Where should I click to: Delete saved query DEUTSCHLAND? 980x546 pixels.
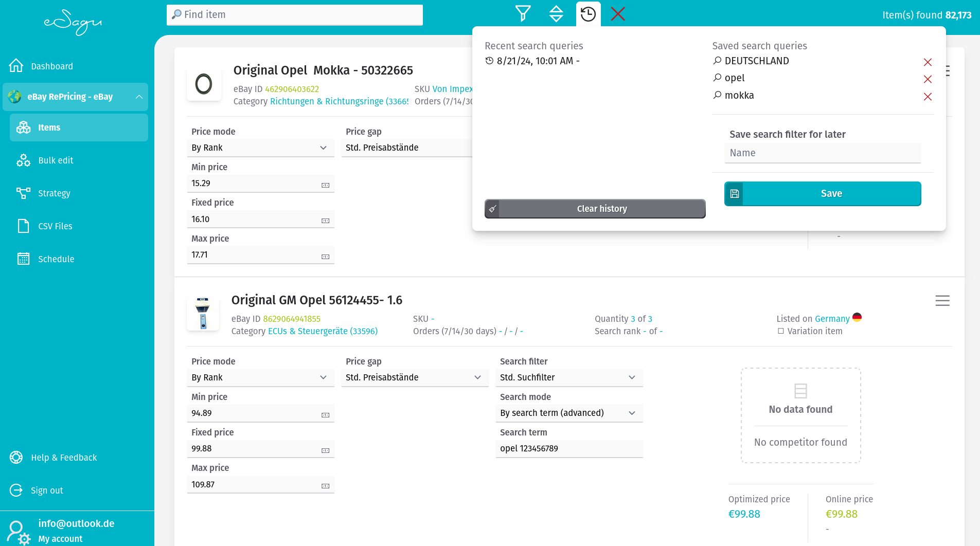coord(928,62)
